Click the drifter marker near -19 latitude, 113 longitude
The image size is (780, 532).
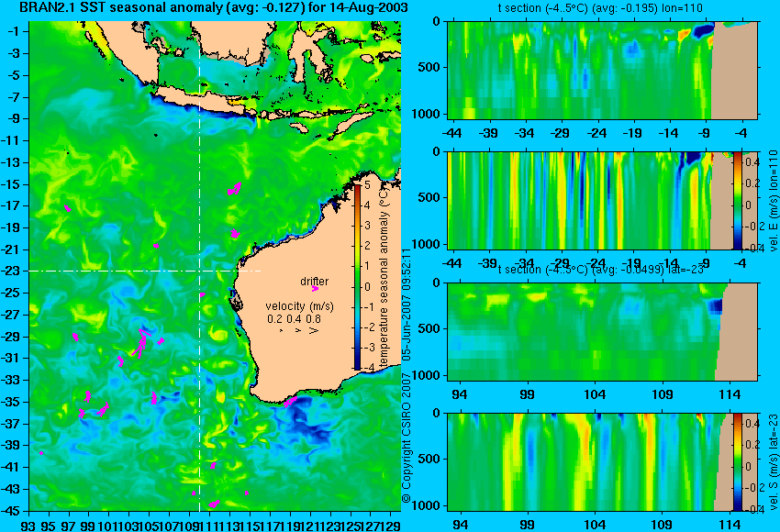tap(235, 233)
